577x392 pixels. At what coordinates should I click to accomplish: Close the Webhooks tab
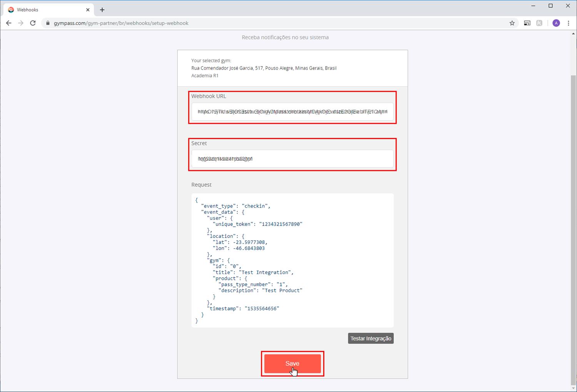coord(88,10)
